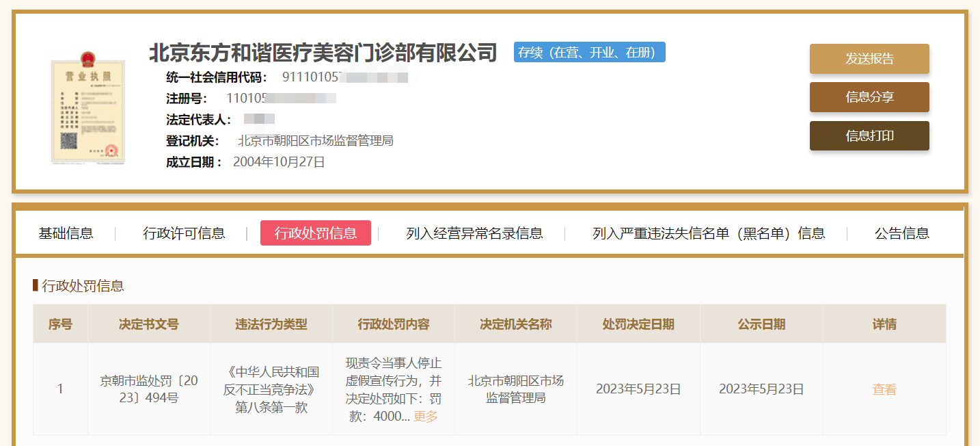Click the penalty content cell starting 现责令当事人停止
The image size is (980, 446).
(x=394, y=389)
